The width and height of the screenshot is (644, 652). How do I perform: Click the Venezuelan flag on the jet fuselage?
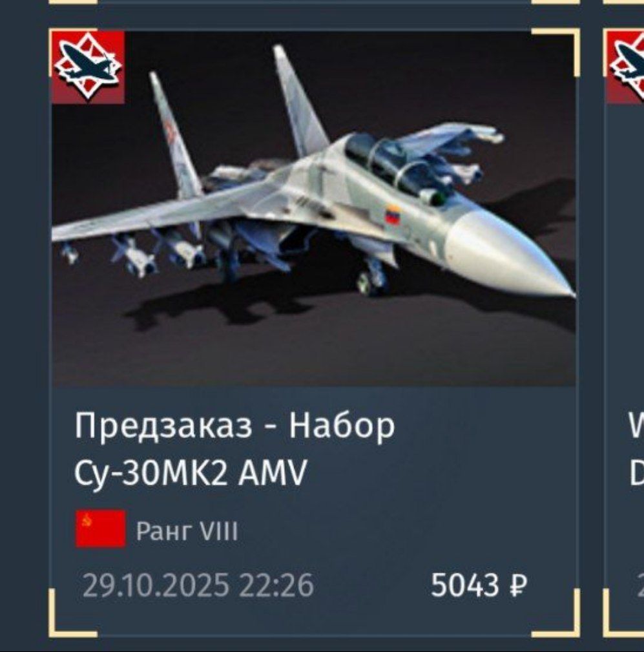[393, 215]
